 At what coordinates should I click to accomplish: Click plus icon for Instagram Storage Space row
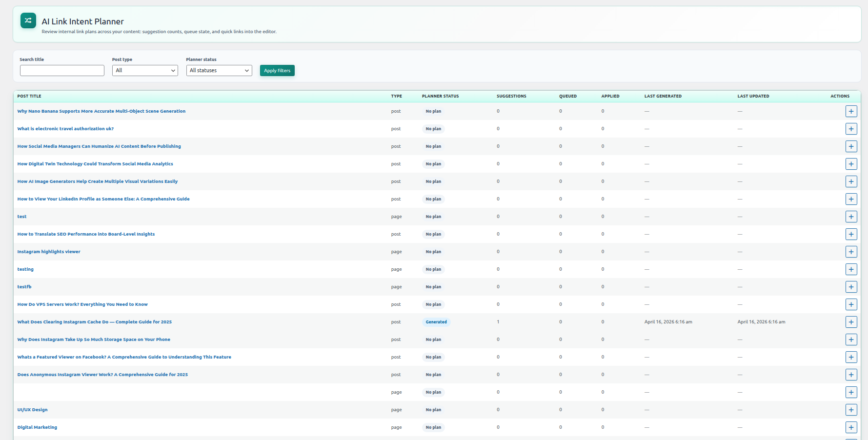click(x=851, y=340)
